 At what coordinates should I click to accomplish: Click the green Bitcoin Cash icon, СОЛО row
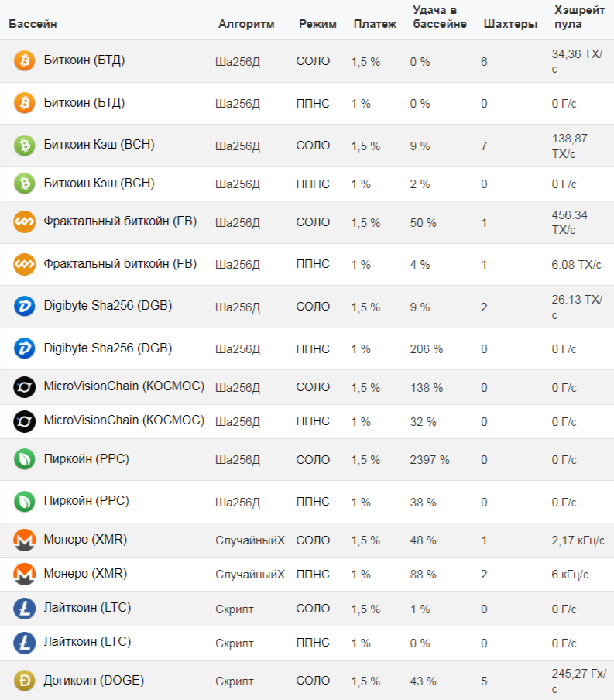point(25,146)
